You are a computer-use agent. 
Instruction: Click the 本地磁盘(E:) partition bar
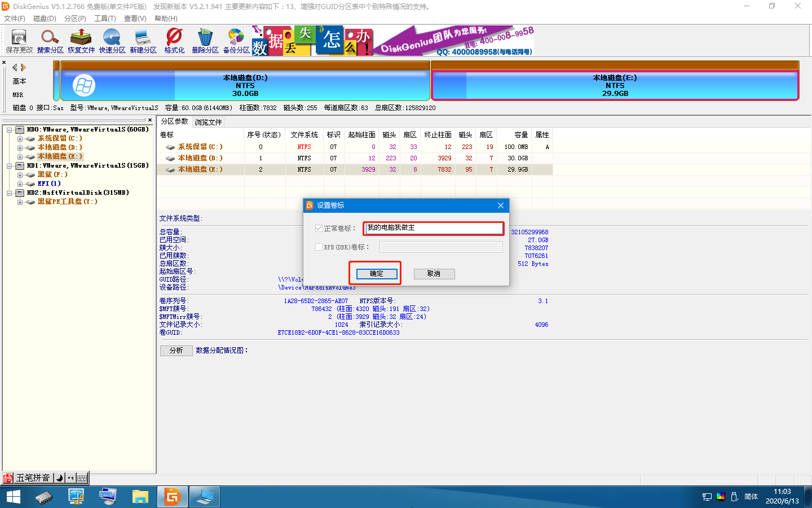point(615,85)
